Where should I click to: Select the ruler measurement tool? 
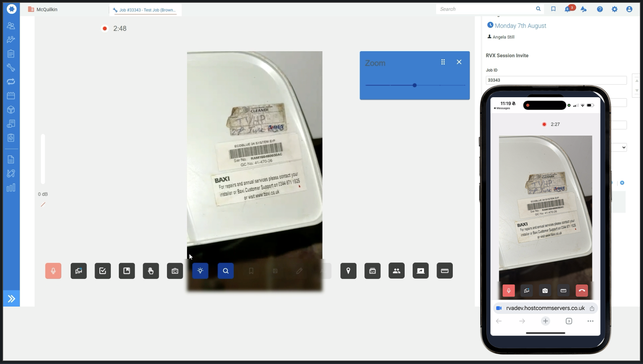pyautogui.click(x=444, y=271)
